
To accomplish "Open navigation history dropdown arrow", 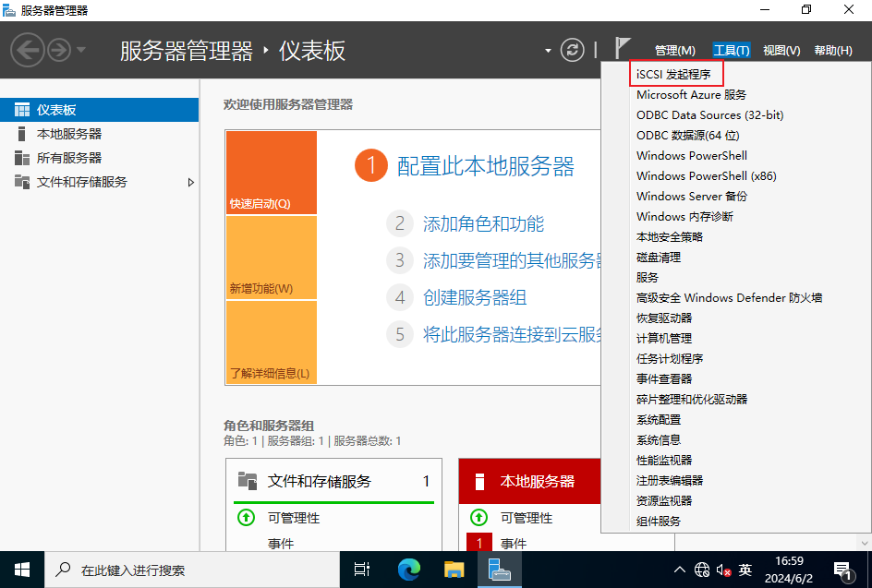I will point(81,50).
